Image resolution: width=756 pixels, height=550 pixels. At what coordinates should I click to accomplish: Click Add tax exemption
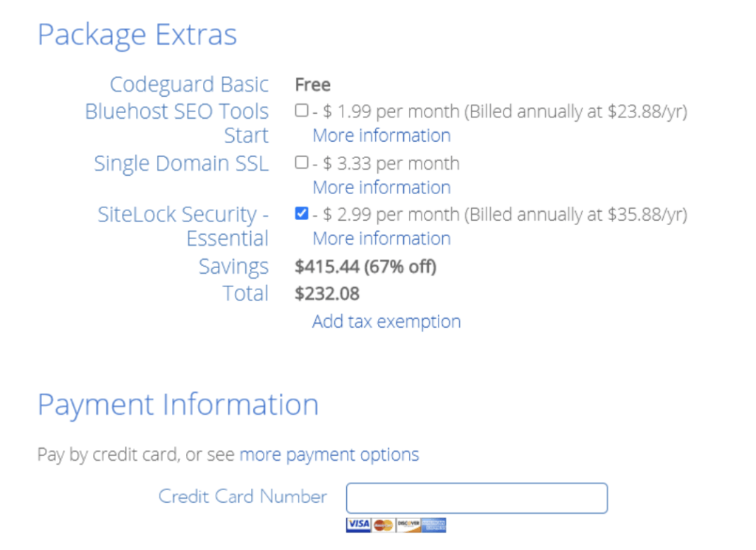[x=386, y=321]
